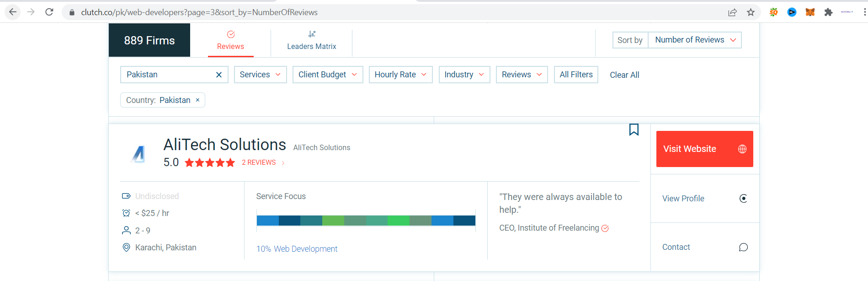Click the View Profile circle icon
The height and width of the screenshot is (281, 868).
coord(743,198)
